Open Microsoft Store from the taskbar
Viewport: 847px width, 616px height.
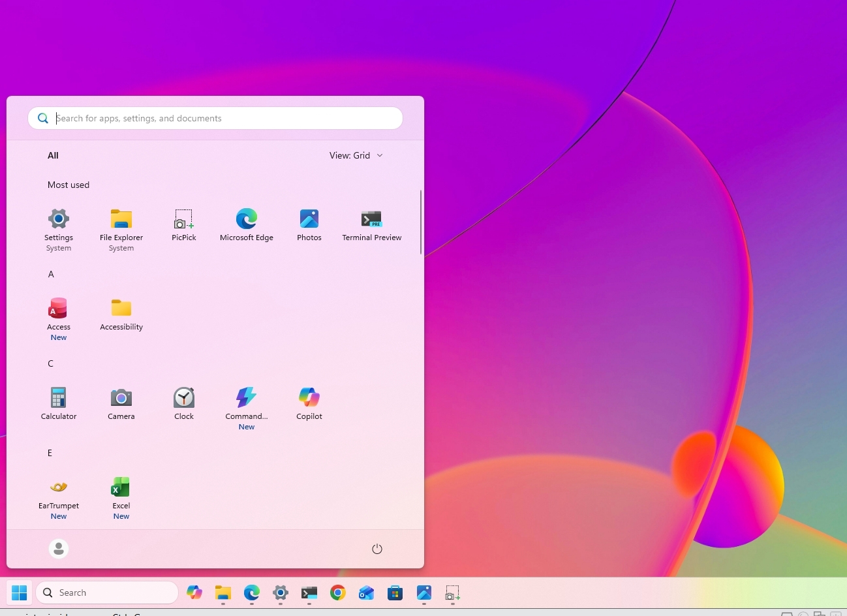[x=395, y=593]
